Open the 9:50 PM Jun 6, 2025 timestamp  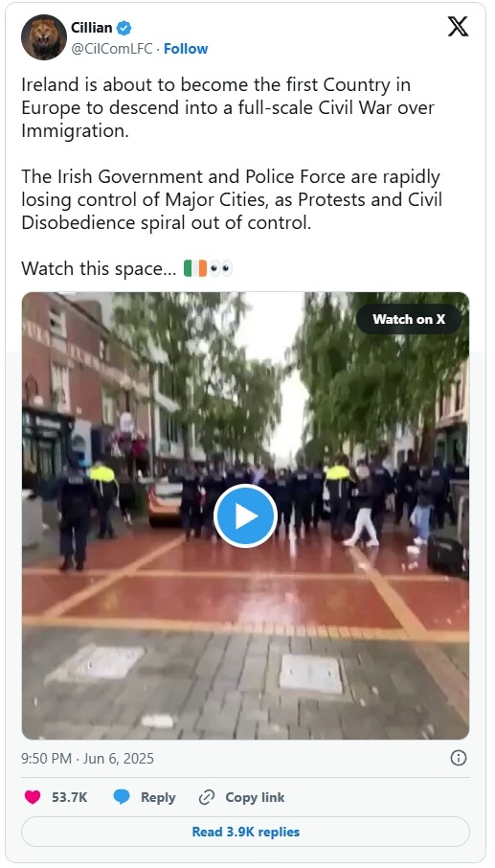tap(87, 758)
